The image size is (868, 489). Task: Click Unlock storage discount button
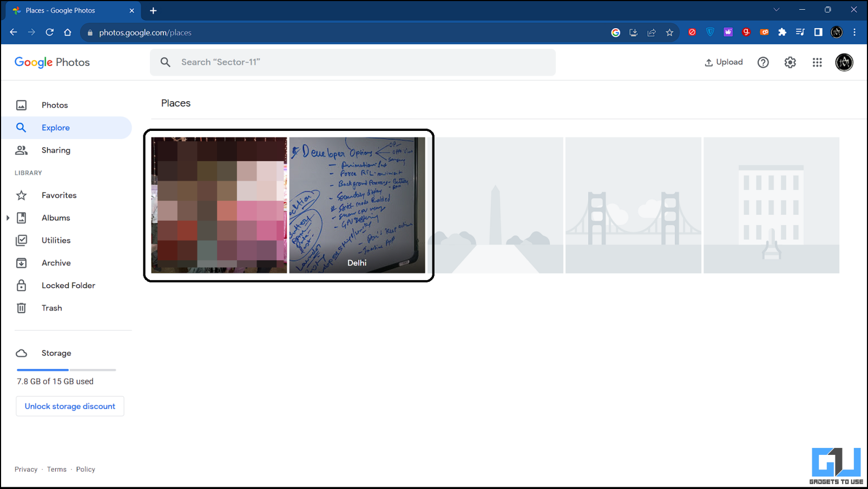click(70, 406)
